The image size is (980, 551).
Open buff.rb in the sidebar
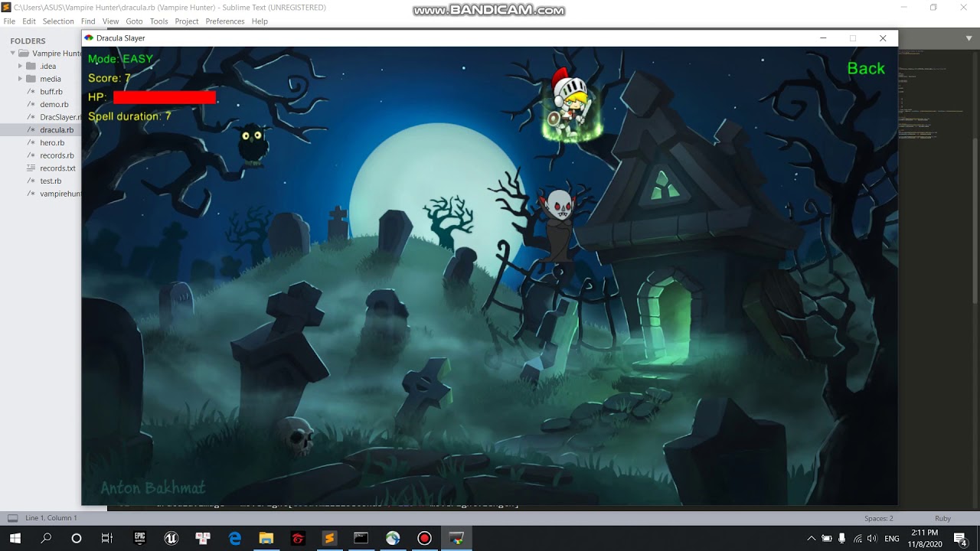click(51, 92)
